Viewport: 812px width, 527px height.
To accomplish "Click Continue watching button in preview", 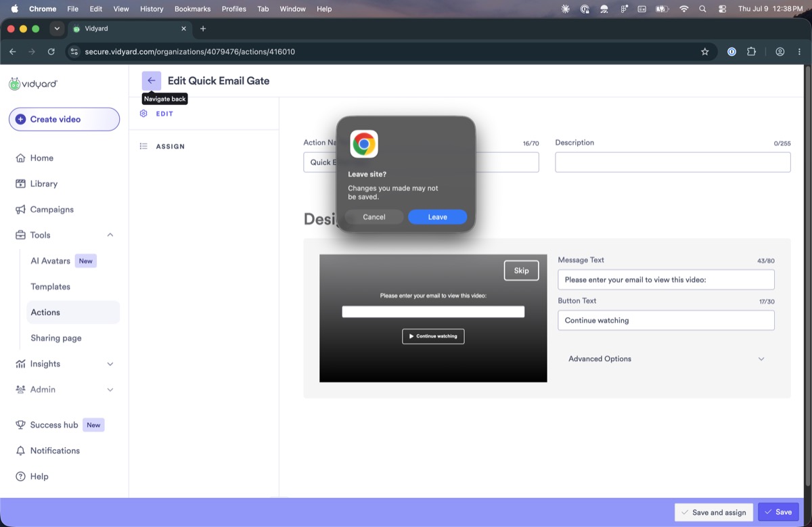I will point(433,336).
